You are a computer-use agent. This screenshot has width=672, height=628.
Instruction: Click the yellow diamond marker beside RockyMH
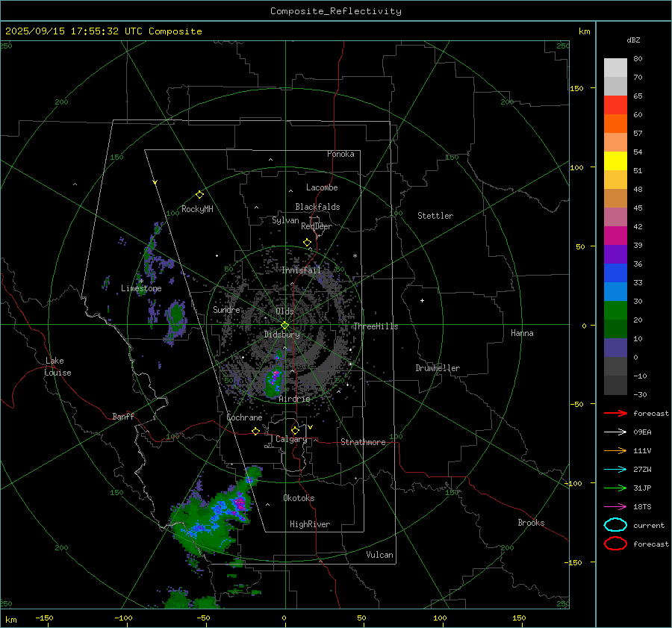199,195
